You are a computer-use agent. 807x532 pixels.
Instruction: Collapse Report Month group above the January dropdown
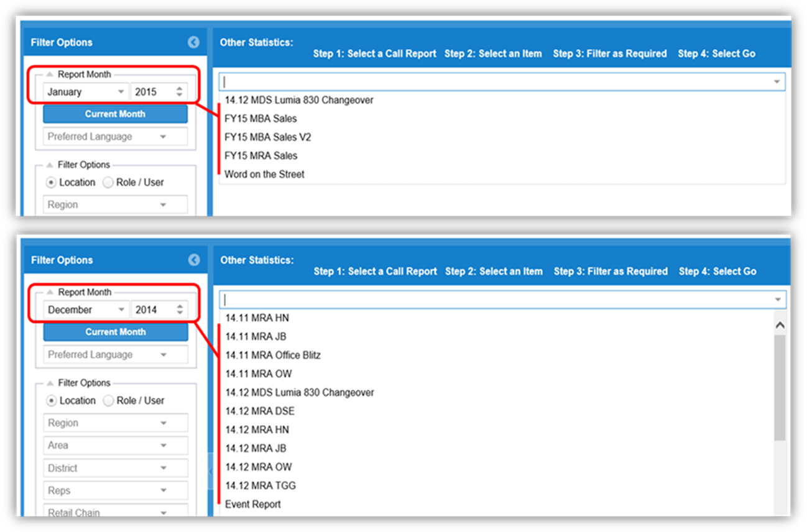click(x=50, y=74)
